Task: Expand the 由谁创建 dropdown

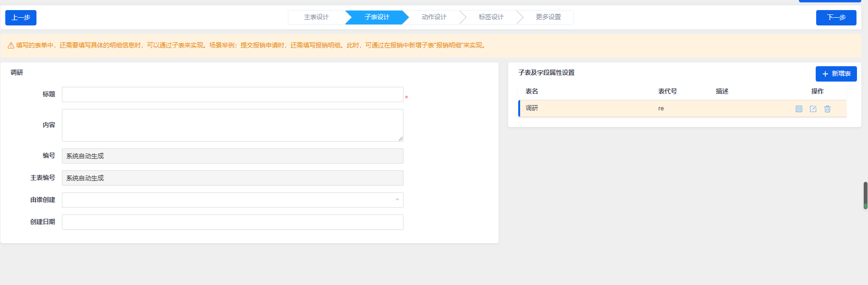Action: pos(232,200)
